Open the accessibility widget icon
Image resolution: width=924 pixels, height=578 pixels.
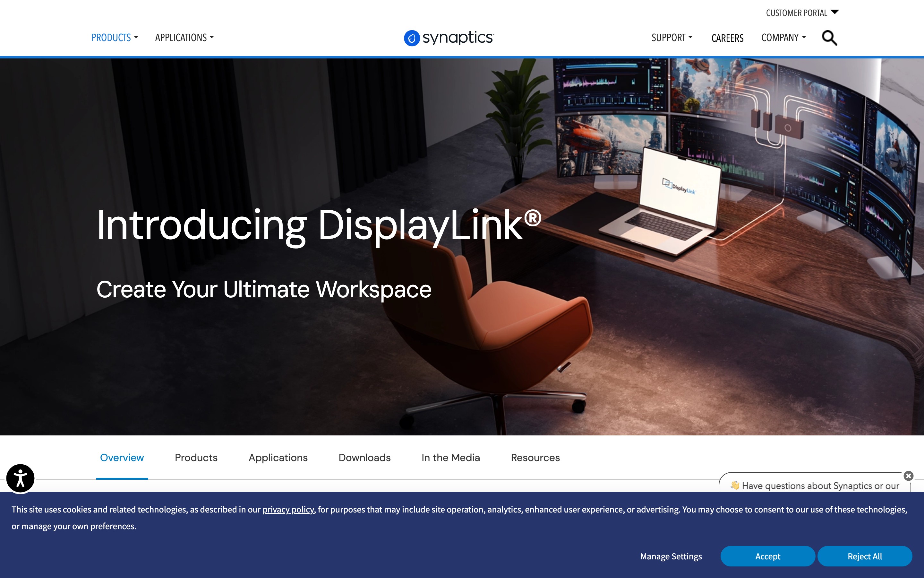coord(21,478)
